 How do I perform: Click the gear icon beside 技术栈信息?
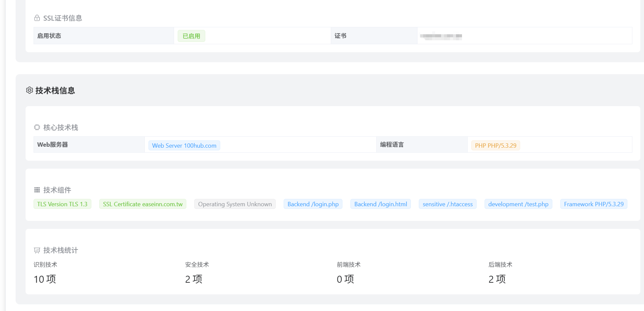coord(30,90)
